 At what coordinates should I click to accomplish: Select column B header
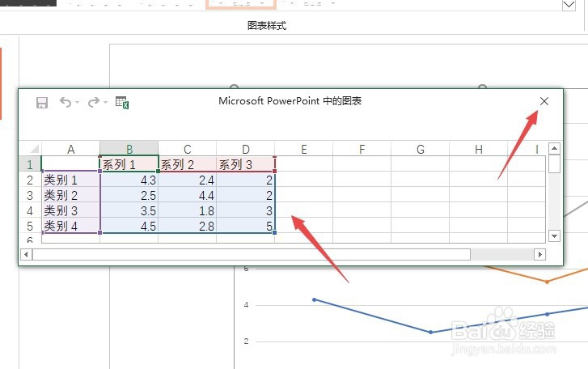[x=129, y=149]
